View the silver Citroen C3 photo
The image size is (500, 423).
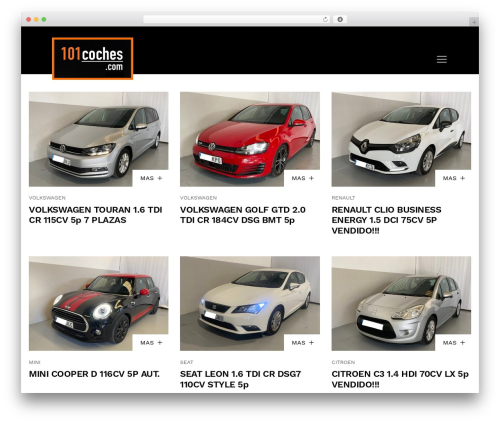coord(401,303)
